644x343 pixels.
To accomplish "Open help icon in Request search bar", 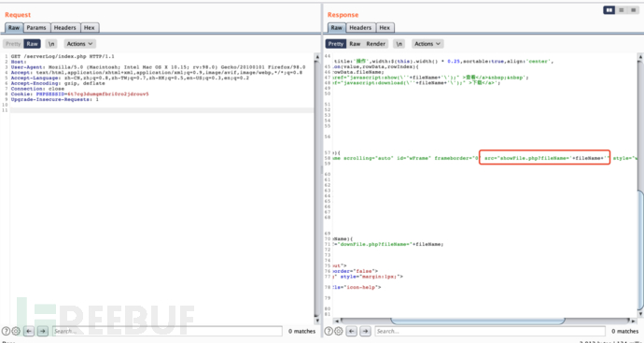I will click(x=6, y=331).
